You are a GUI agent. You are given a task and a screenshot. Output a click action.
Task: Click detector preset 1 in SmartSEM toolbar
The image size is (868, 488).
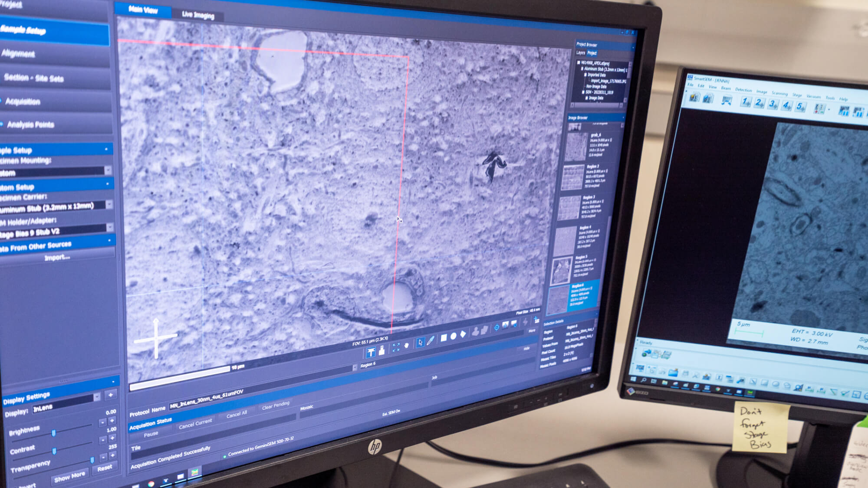tap(745, 102)
